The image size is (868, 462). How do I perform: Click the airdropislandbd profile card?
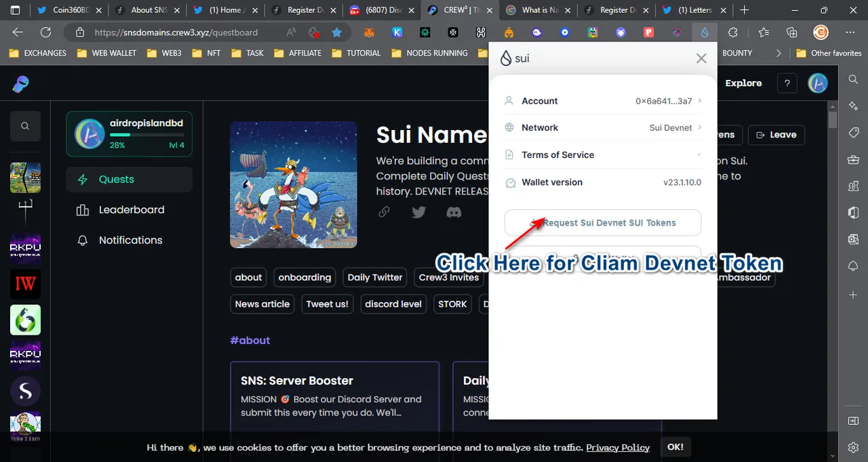tap(129, 133)
